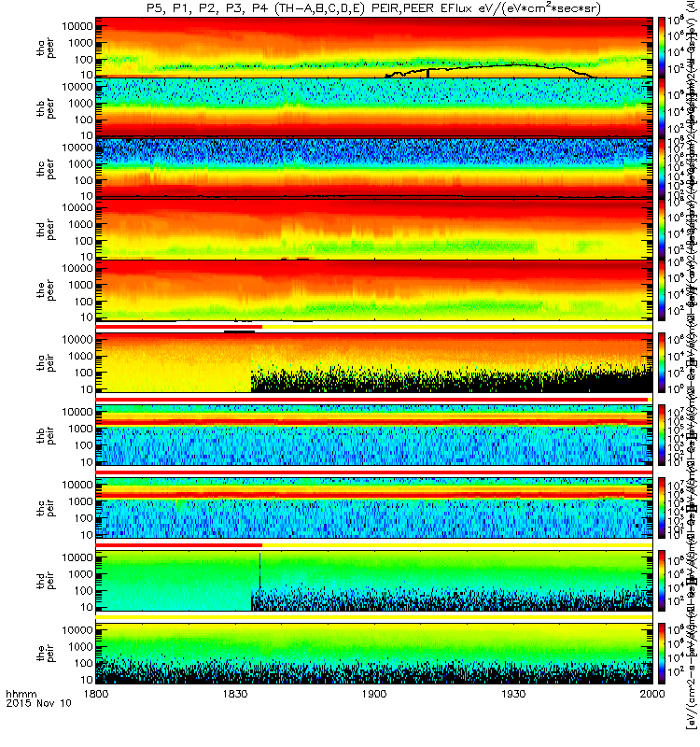Click the 1930 time axis label

click(513, 694)
